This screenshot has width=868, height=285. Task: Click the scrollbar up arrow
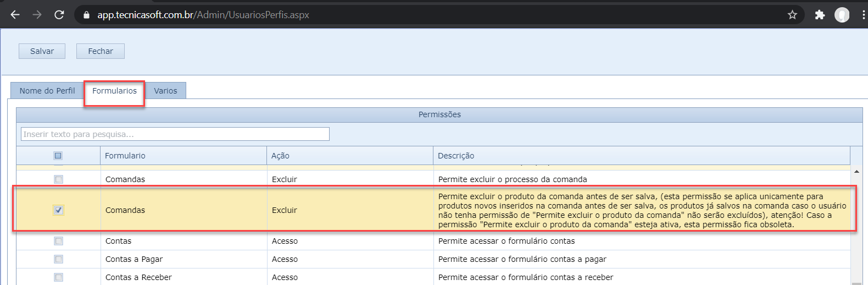click(856, 172)
